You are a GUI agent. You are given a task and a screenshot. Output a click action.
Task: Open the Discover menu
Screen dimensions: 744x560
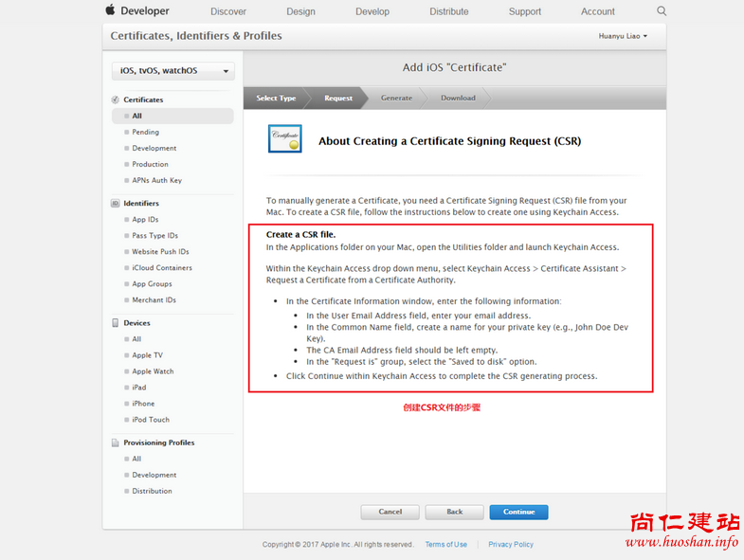coord(228,11)
